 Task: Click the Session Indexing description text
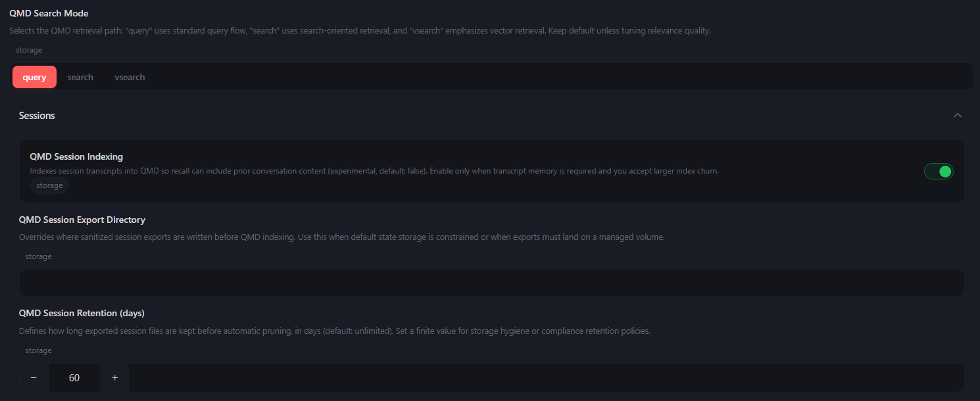pyautogui.click(x=374, y=171)
